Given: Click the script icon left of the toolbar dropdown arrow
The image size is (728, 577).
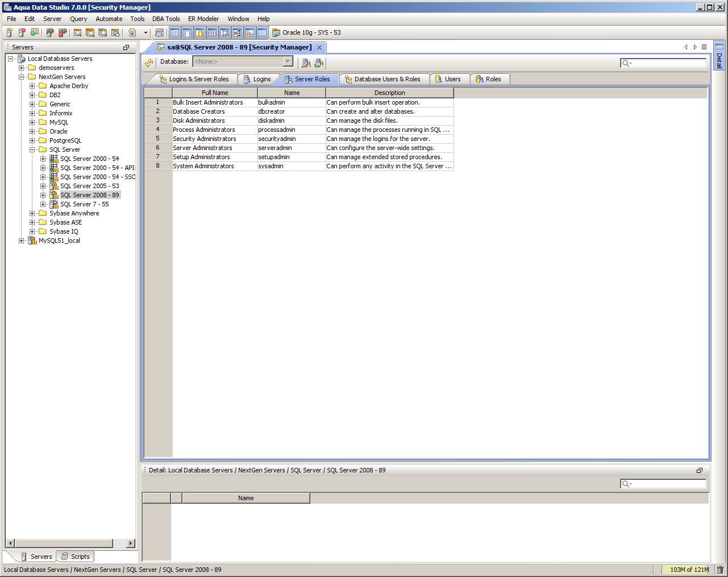Looking at the screenshot, I should tap(132, 32).
